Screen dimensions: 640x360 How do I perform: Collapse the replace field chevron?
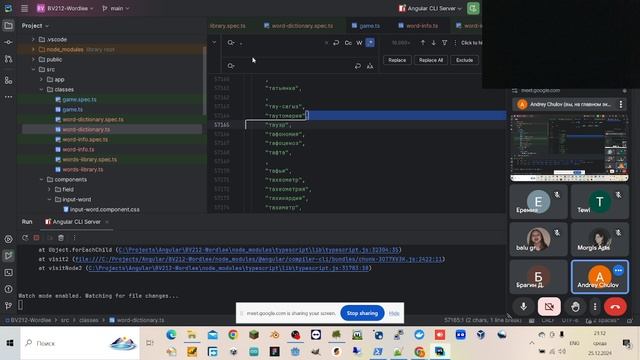coord(214,42)
